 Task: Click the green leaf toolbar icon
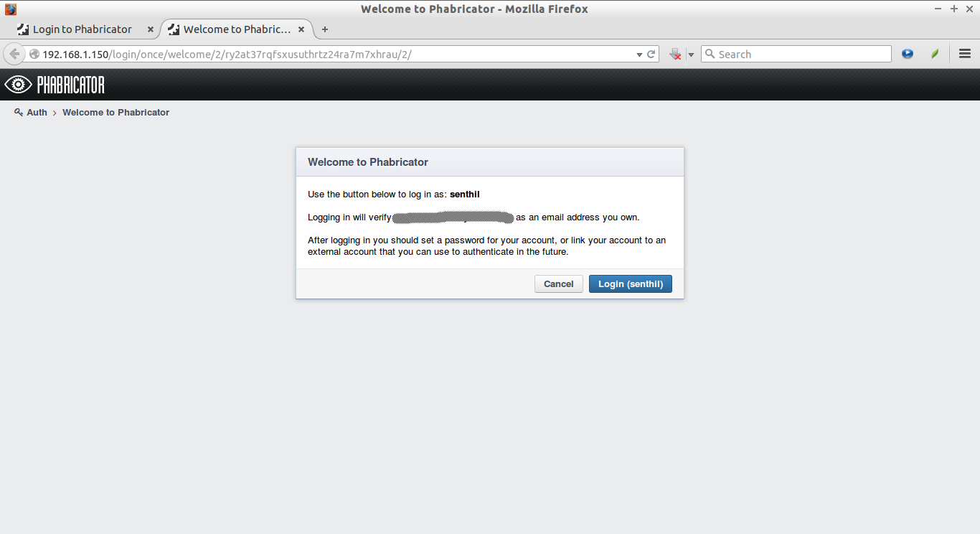[x=935, y=54]
